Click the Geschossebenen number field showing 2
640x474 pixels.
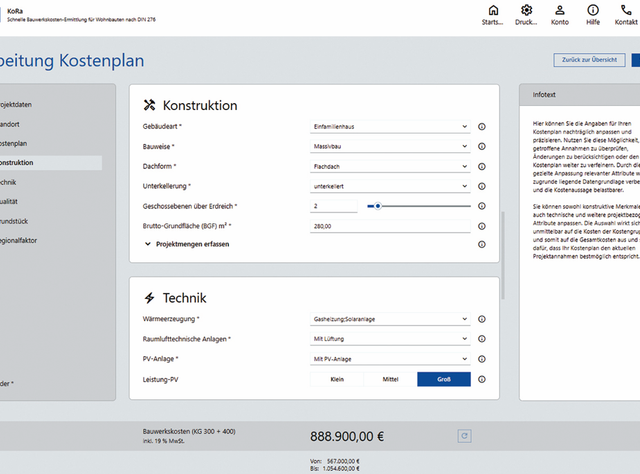(x=333, y=206)
